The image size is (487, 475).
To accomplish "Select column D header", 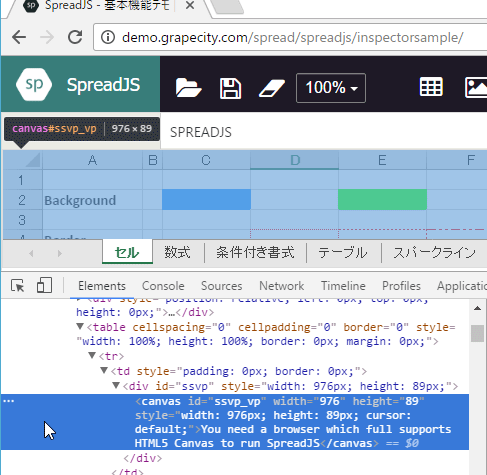I will pos(295,160).
